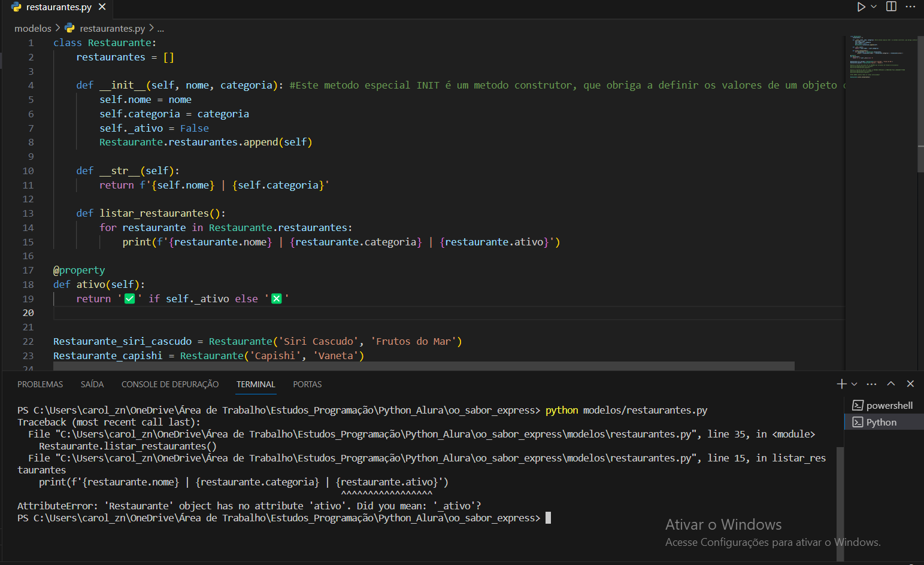Select the TERMINAL panel tab
The image size is (924, 565).
(x=256, y=384)
